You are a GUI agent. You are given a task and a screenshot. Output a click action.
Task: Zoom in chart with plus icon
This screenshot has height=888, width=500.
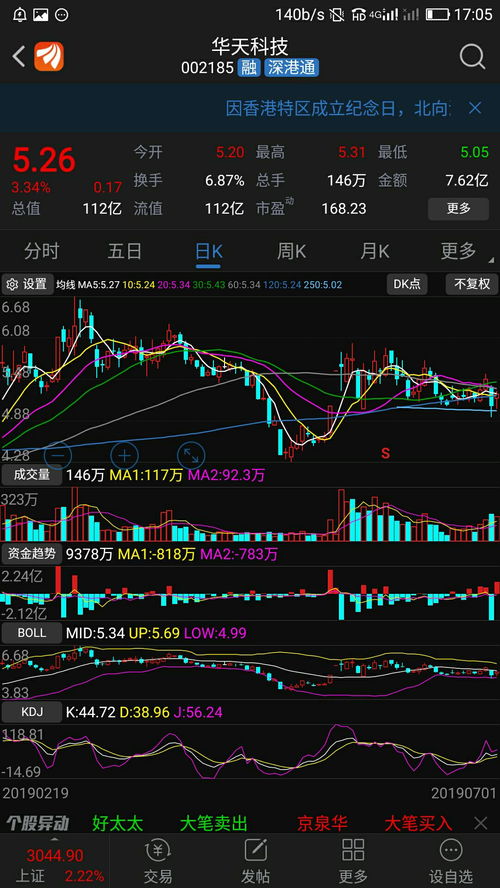125,454
